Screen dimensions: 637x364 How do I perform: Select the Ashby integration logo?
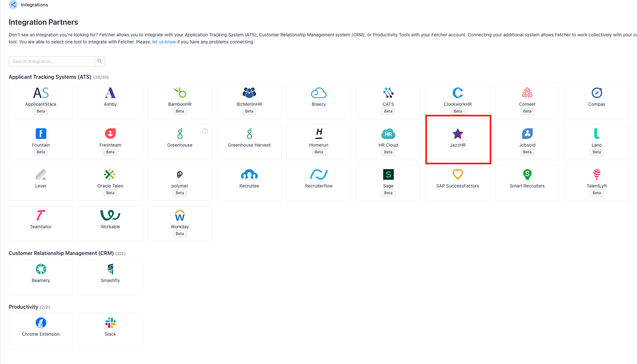[x=110, y=93]
